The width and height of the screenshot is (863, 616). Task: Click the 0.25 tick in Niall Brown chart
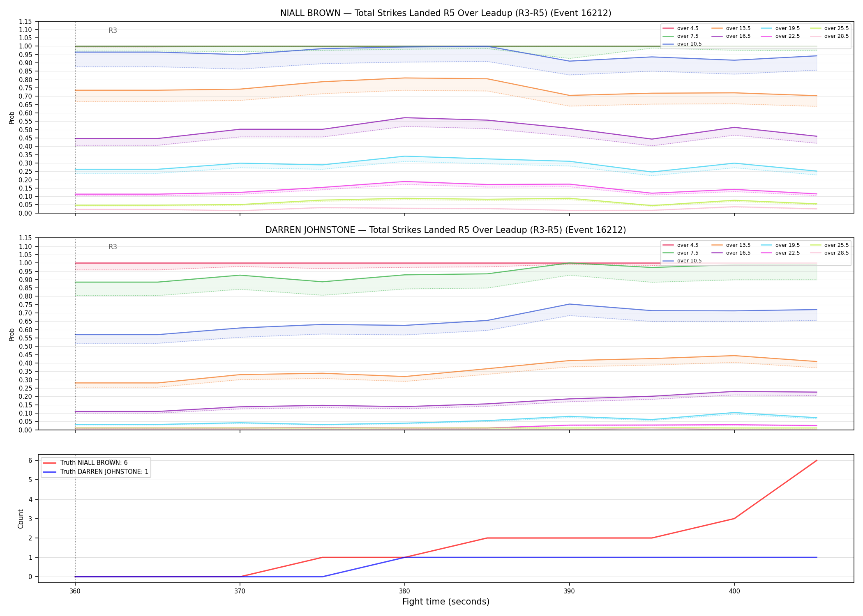click(x=26, y=171)
